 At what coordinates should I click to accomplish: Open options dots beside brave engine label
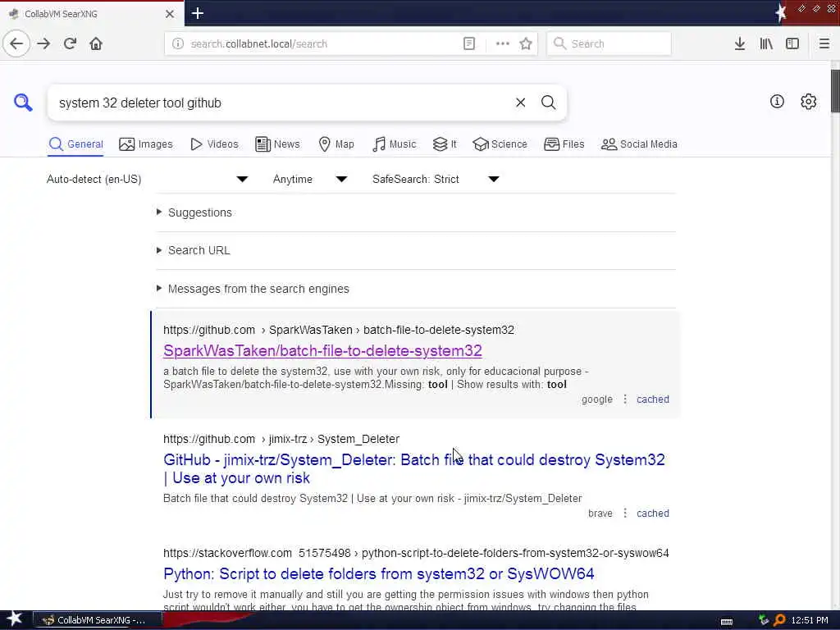pos(624,514)
